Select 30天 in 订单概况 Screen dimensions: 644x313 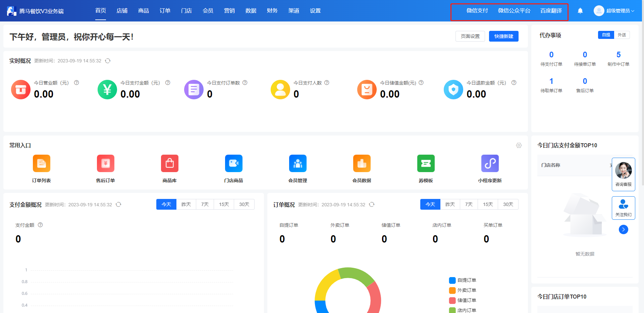click(508, 204)
